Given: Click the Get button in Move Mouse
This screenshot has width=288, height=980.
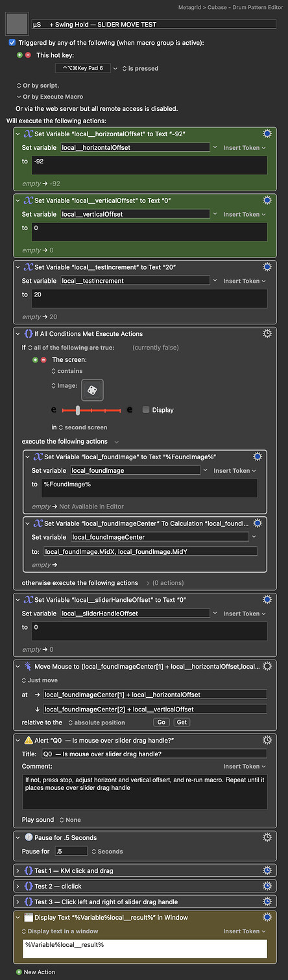Looking at the screenshot, I should tap(182, 722).
